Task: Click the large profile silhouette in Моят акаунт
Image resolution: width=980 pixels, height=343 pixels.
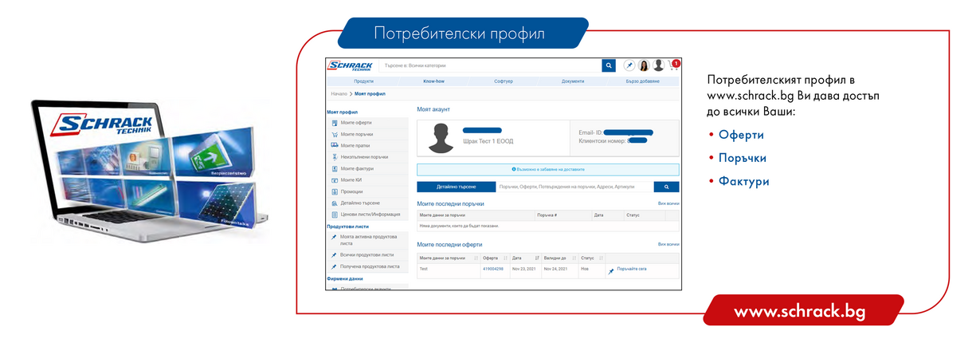Action: point(440,138)
